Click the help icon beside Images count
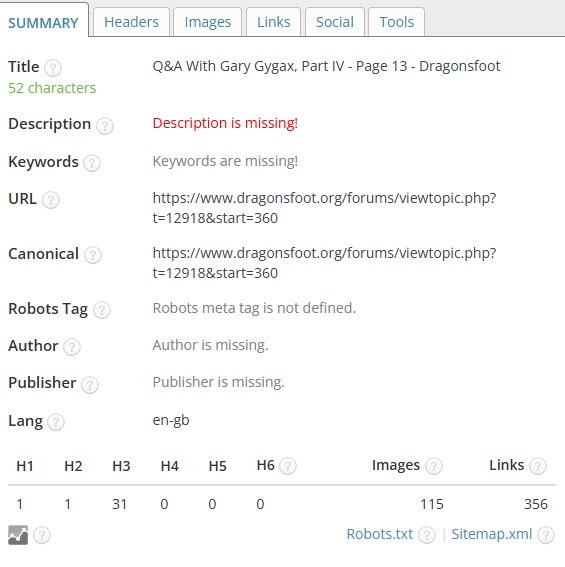The width and height of the screenshot is (565, 567). tap(433, 466)
